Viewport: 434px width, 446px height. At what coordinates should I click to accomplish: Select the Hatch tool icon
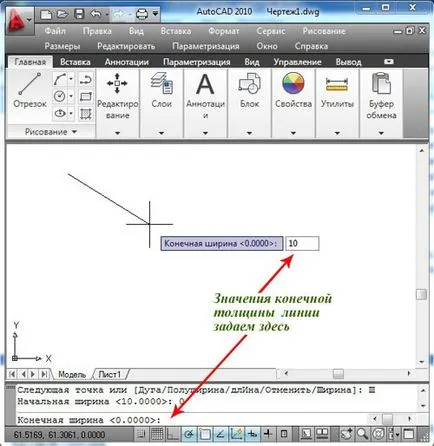[86, 114]
